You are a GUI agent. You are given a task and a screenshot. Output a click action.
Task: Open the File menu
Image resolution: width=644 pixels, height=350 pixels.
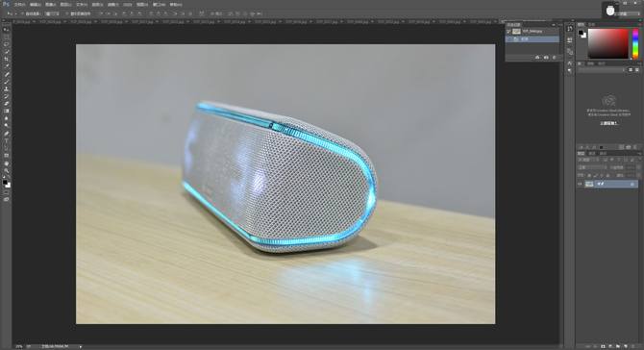tap(19, 5)
